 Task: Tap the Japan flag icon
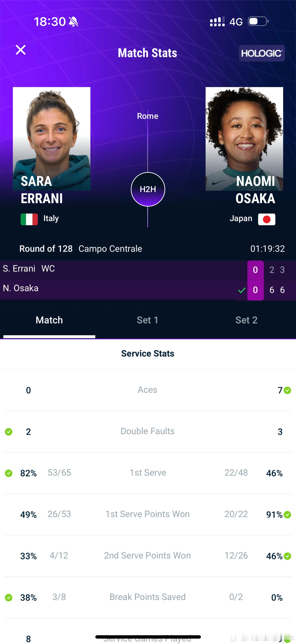pyautogui.click(x=267, y=219)
